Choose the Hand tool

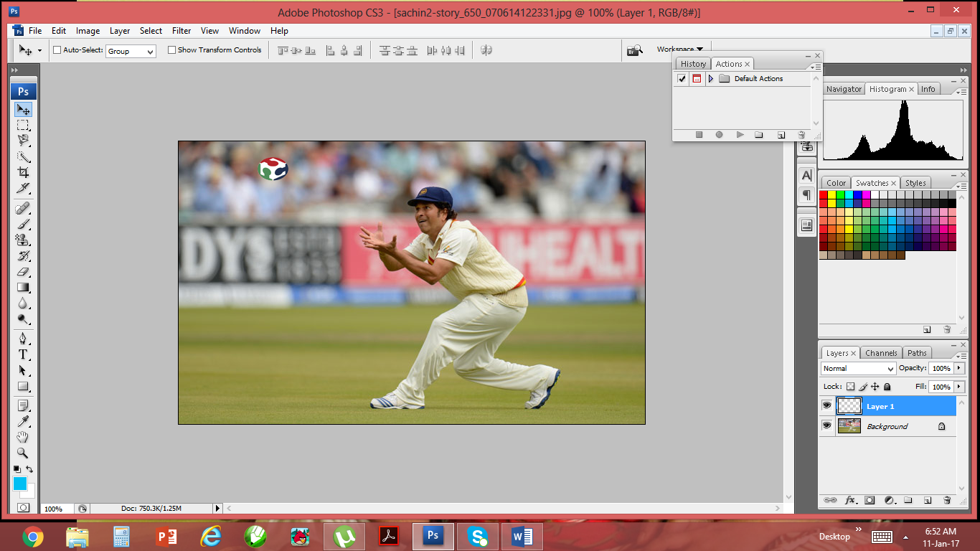pos(23,437)
